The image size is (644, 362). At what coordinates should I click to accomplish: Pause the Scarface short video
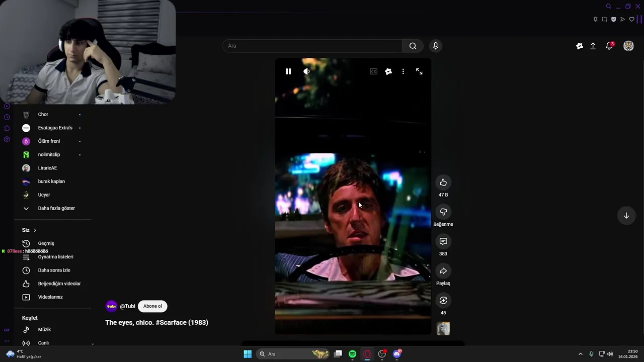click(288, 71)
